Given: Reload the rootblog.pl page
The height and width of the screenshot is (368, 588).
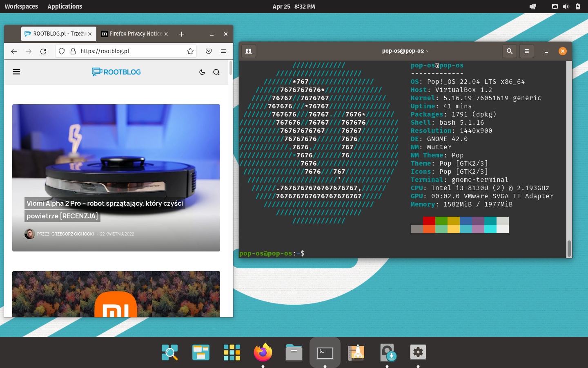Looking at the screenshot, I should point(43,51).
